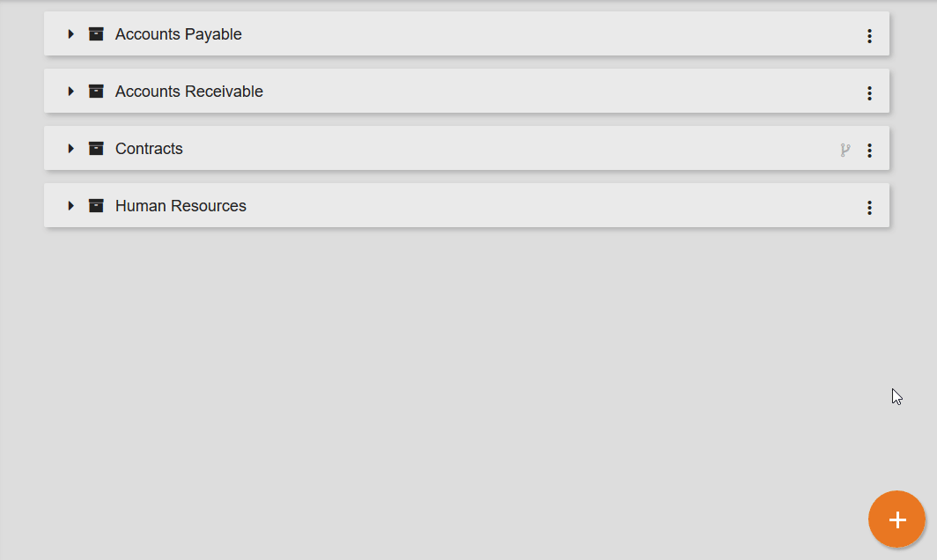Select the Human Resources label
The image size is (937, 560).
click(181, 206)
